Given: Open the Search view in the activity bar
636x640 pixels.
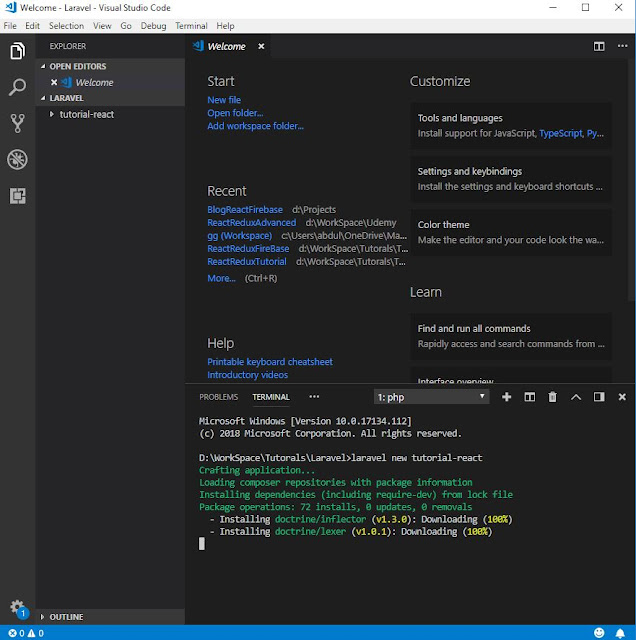Looking at the screenshot, I should coord(18,87).
